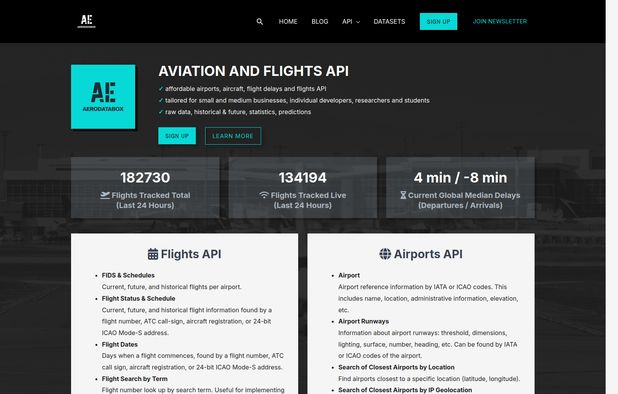The height and width of the screenshot is (394, 618).
Task: Click the API menu chevron arrow
Action: (358, 22)
